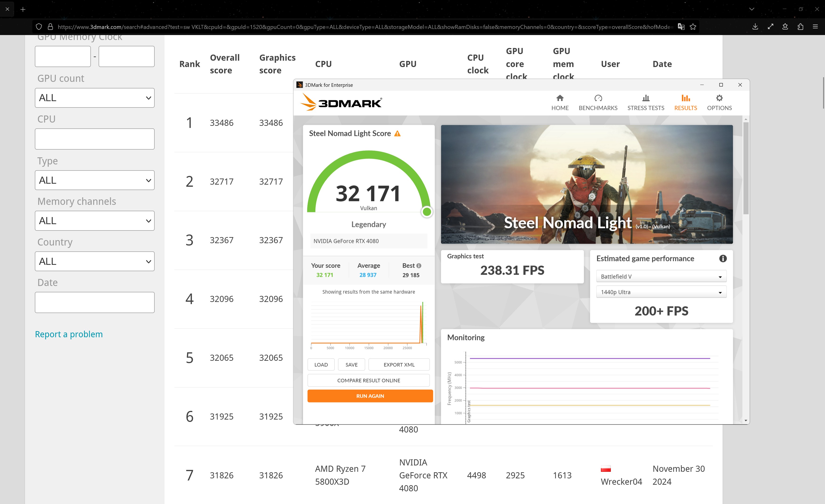Open the STRESS TESTS tab in 3DMark
Screen dimensions: 825x504
(646, 103)
